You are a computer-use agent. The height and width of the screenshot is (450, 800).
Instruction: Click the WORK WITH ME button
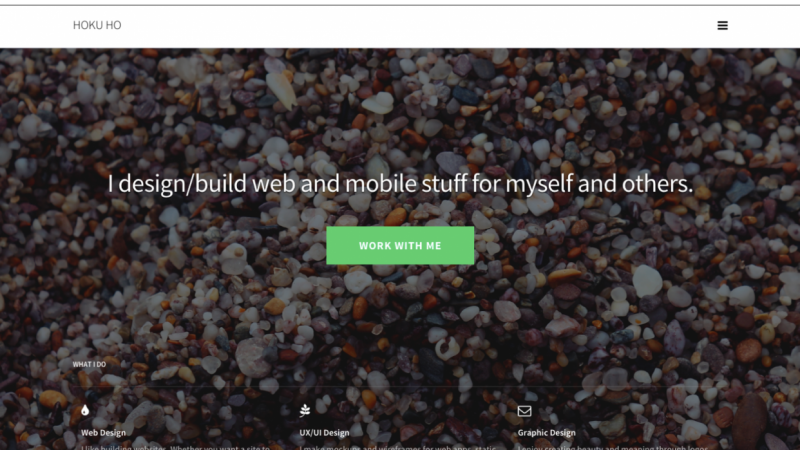pyautogui.click(x=400, y=245)
